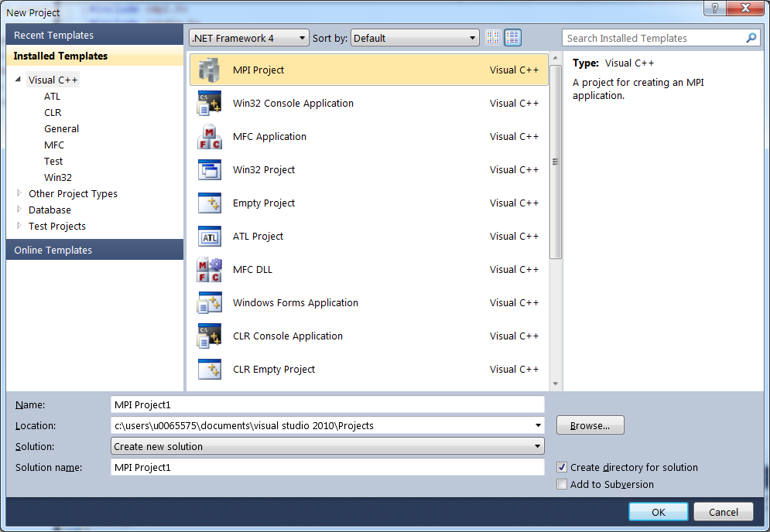This screenshot has width=770, height=532.
Task: Click the ATL Project icon
Action: (x=209, y=237)
